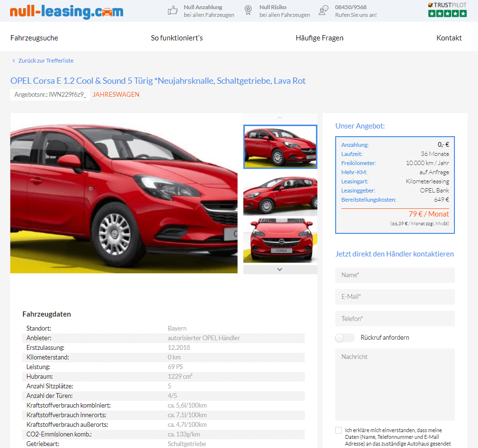Image resolution: width=478 pixels, height=448 pixels.
Task: Click the Standort value Bayern
Action: (x=177, y=329)
